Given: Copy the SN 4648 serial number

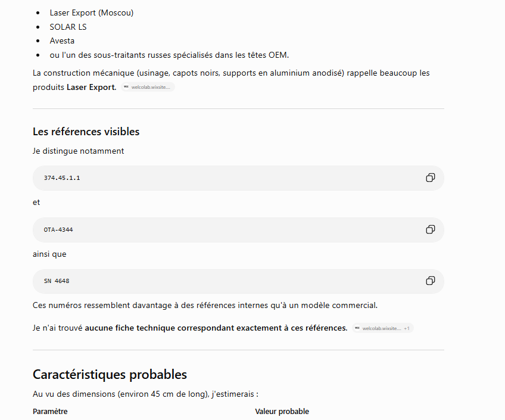Looking at the screenshot, I should (x=431, y=281).
